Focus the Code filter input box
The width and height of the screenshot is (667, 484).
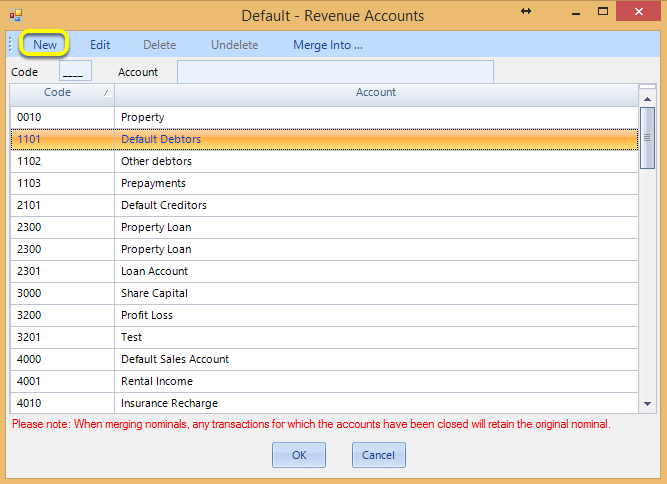(x=75, y=71)
